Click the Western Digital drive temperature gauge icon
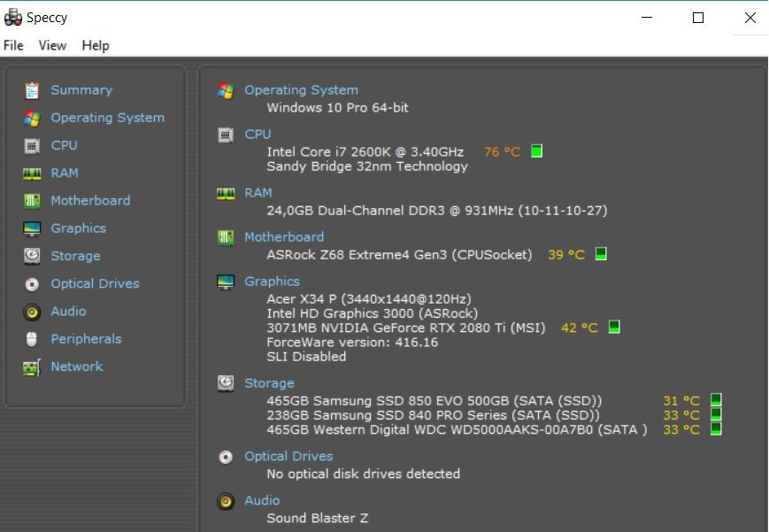769x532 pixels. click(716, 428)
